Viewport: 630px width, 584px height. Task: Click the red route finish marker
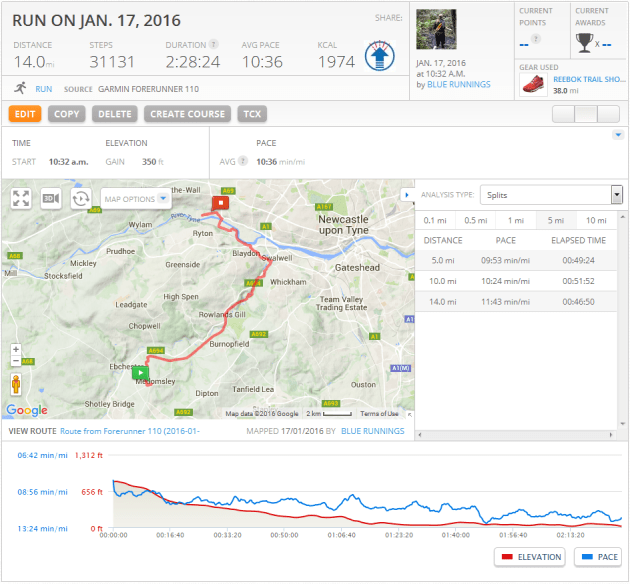point(218,203)
